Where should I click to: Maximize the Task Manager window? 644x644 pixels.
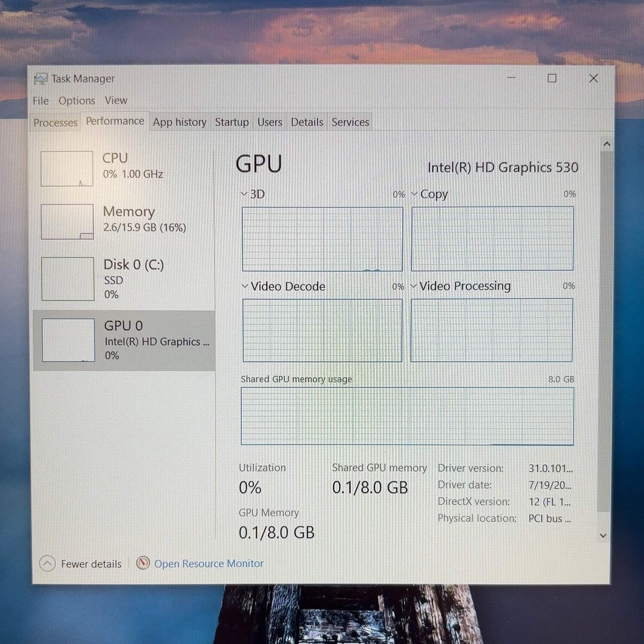click(x=552, y=78)
